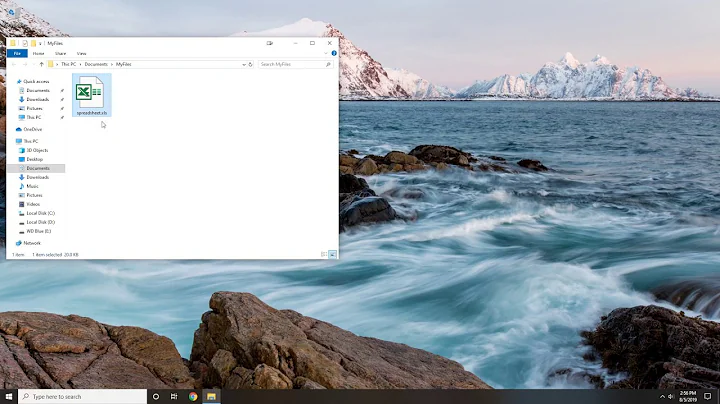Launch Google Chrome from the taskbar
Screen dimensions: 720x404
193,397
